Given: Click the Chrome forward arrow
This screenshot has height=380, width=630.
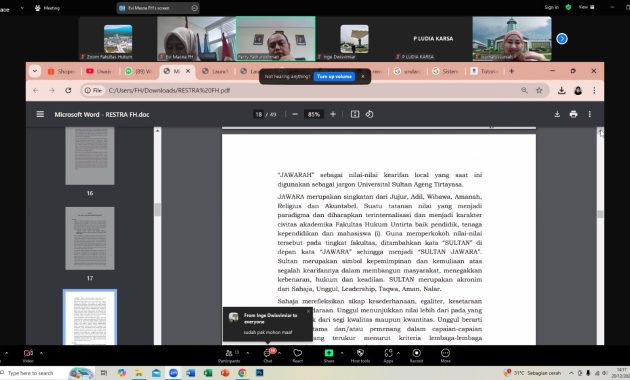Looking at the screenshot, I should click(52, 90).
